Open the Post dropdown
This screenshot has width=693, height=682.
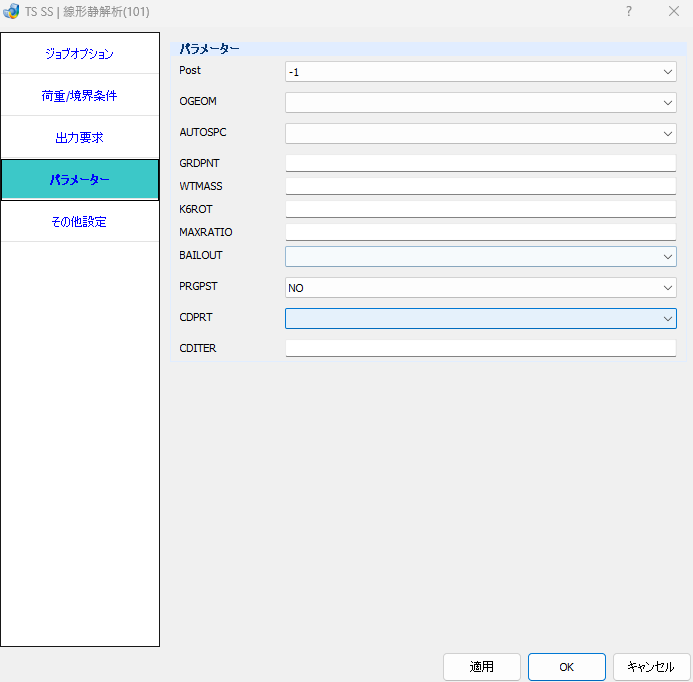click(481, 72)
